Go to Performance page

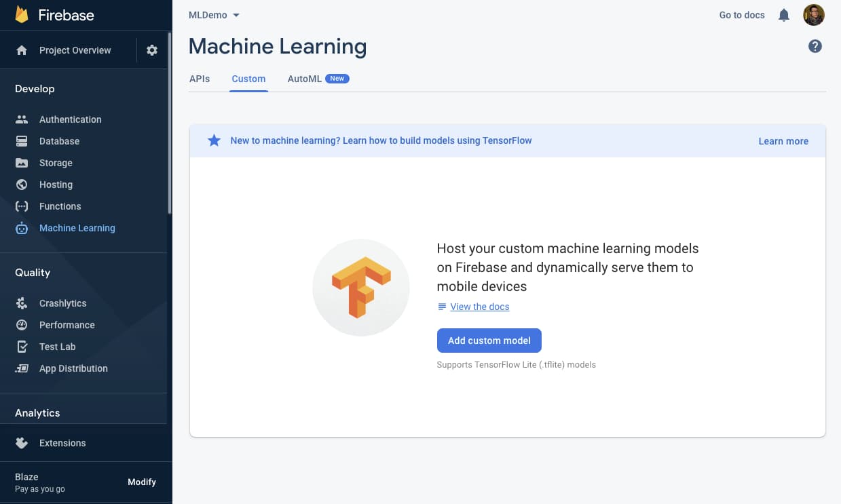pyautogui.click(x=67, y=325)
